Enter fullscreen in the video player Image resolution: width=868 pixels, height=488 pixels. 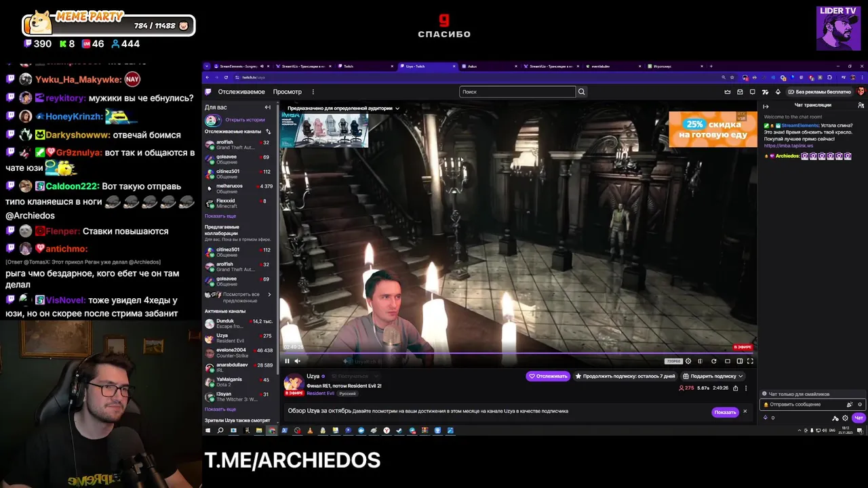click(750, 361)
